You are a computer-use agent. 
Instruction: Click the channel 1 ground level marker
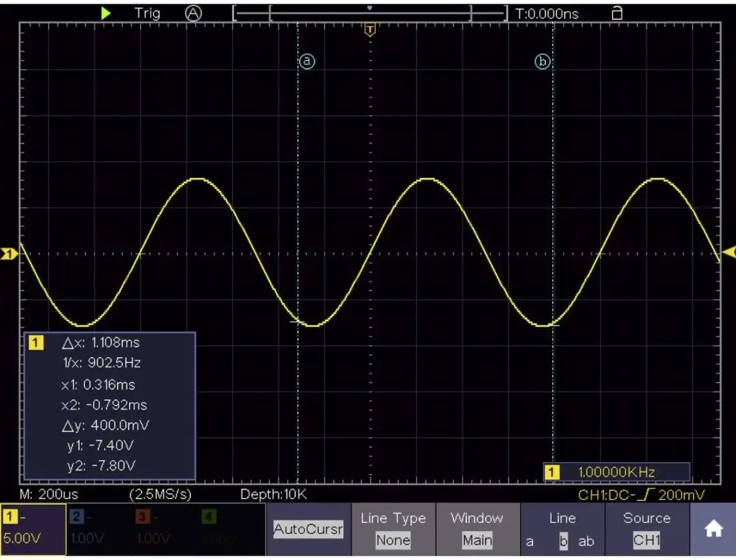coord(9,254)
